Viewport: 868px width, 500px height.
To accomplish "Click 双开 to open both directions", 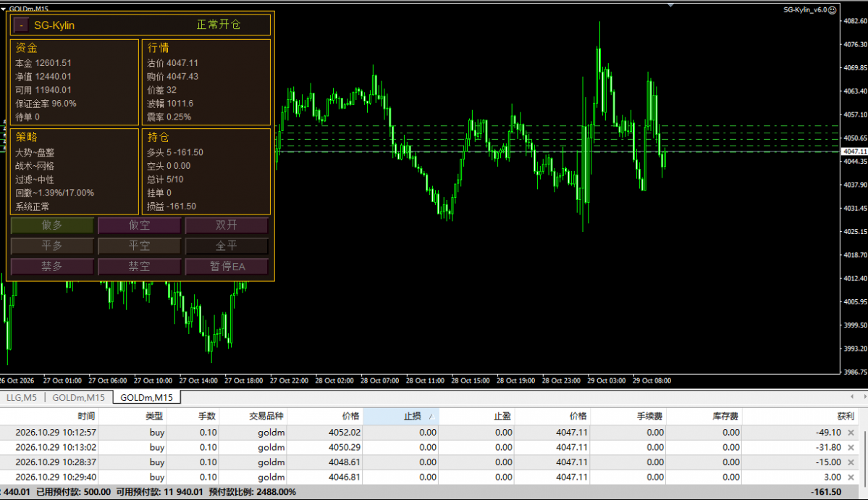I will (x=227, y=225).
